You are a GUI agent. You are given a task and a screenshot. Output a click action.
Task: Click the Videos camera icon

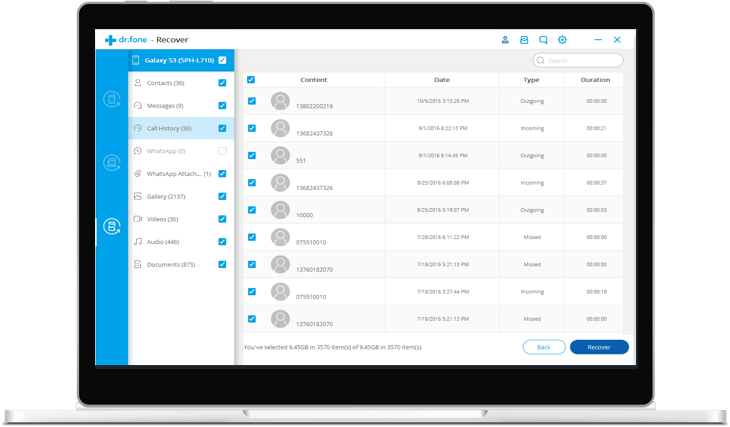click(138, 219)
